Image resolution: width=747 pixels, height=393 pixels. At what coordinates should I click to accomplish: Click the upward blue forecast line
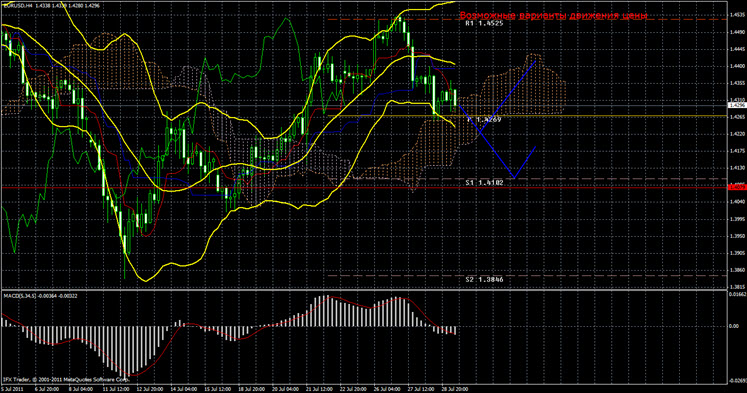[x=508, y=96]
